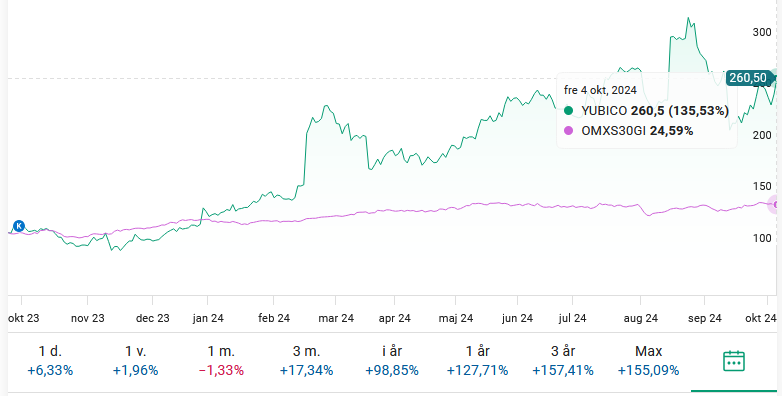Click the jun 24 axis label
The height and width of the screenshot is (396, 782).
pos(517,318)
